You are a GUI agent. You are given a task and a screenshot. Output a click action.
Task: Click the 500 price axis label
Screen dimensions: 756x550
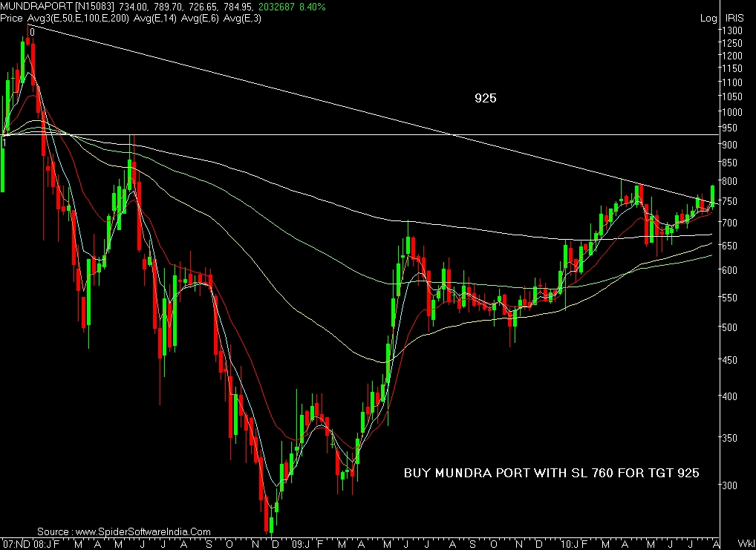point(730,327)
